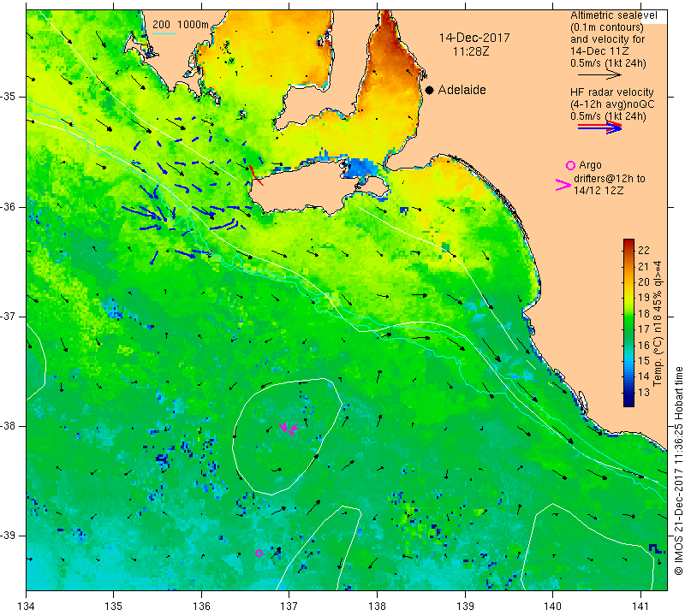This screenshot has width=685, height=616.
Task: Click the 'Altimetric sealevel' legend heading
Action: point(613,15)
